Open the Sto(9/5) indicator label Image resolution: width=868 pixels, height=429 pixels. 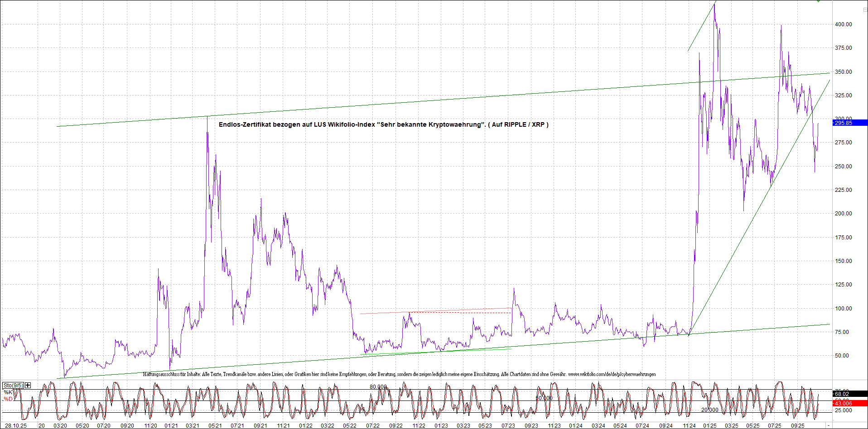[13, 385]
